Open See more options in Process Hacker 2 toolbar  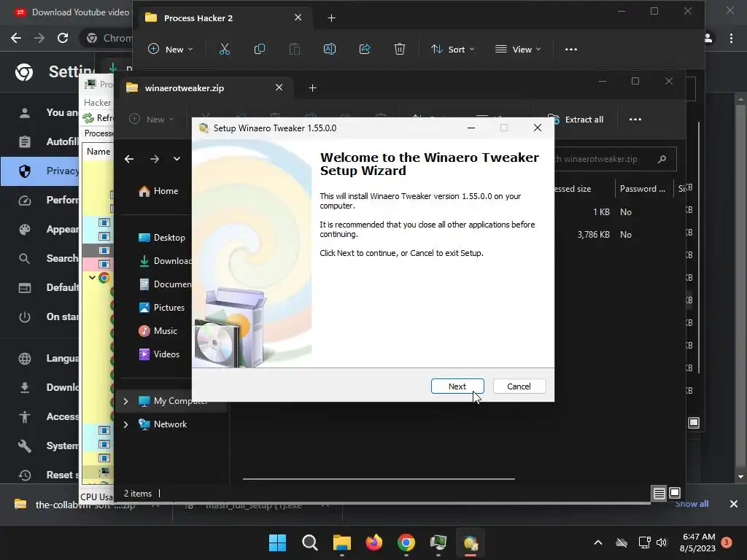point(570,49)
